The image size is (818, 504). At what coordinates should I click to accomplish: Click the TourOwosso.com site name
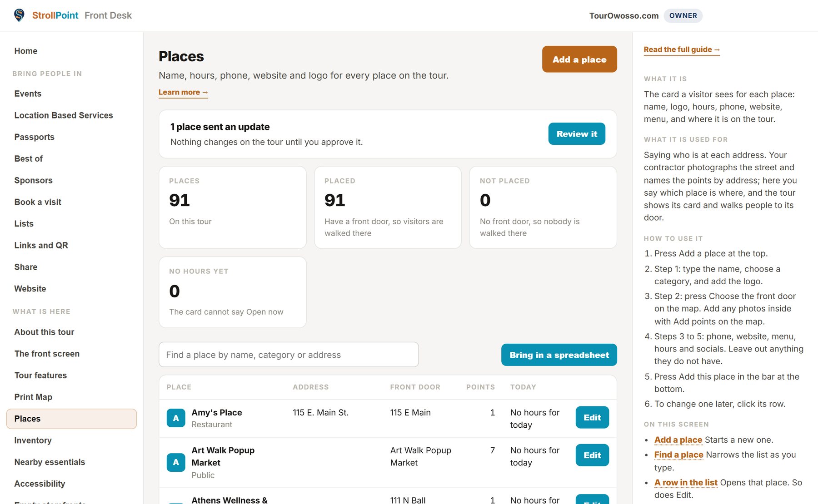pyautogui.click(x=624, y=16)
